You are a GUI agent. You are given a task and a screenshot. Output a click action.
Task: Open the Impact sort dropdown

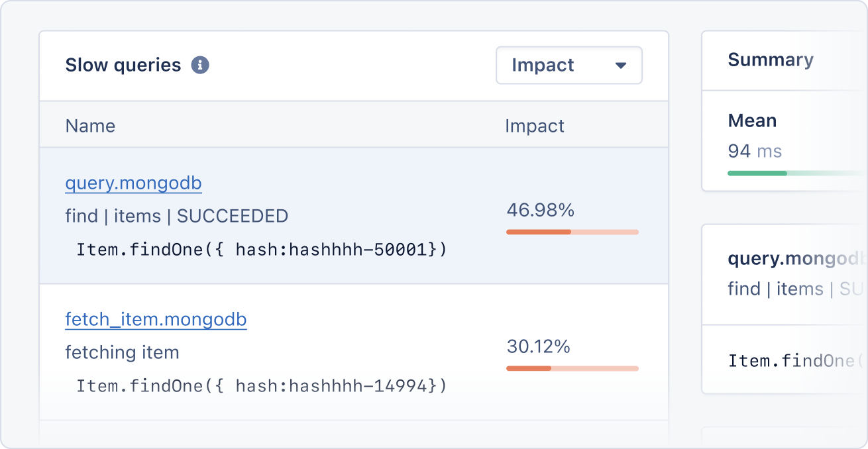569,66
